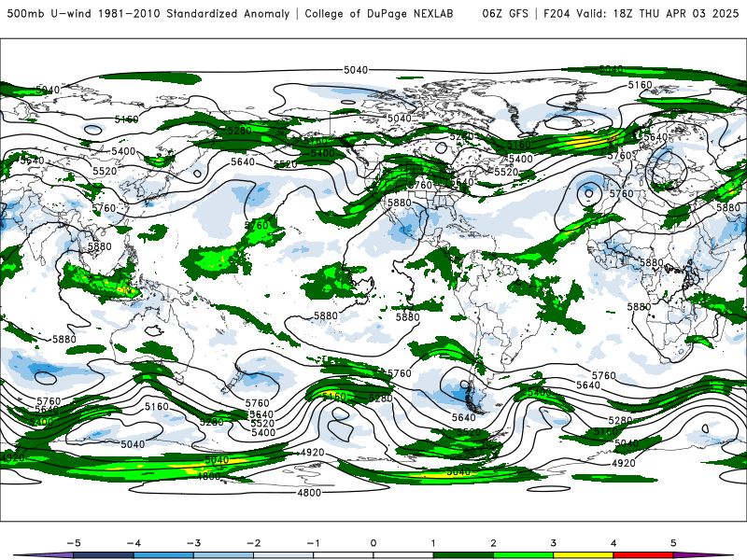Click the '-2' colorbar tick label
Viewport: 747px width, 560px height.
pos(253,543)
